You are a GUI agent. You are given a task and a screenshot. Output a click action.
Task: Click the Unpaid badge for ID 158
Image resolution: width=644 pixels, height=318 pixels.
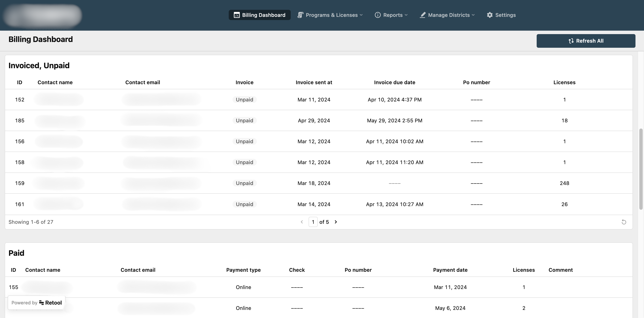click(x=244, y=162)
